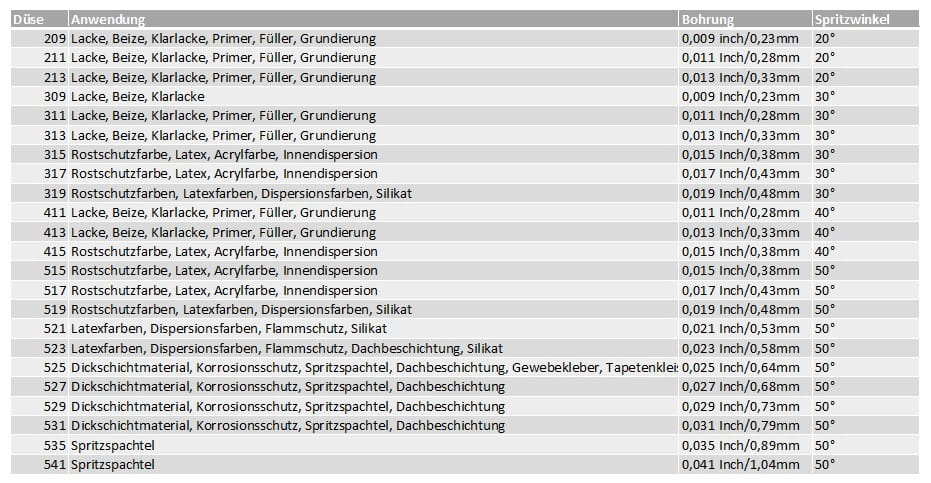931x483 pixels.
Task: Click the 20° spray angle in row 213
Action: click(824, 77)
